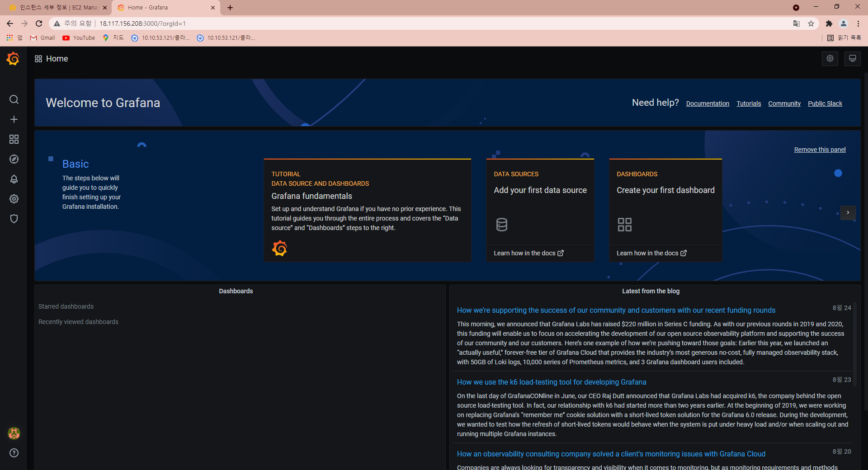Click Create your first dashboard
868x470 pixels.
pos(665,190)
